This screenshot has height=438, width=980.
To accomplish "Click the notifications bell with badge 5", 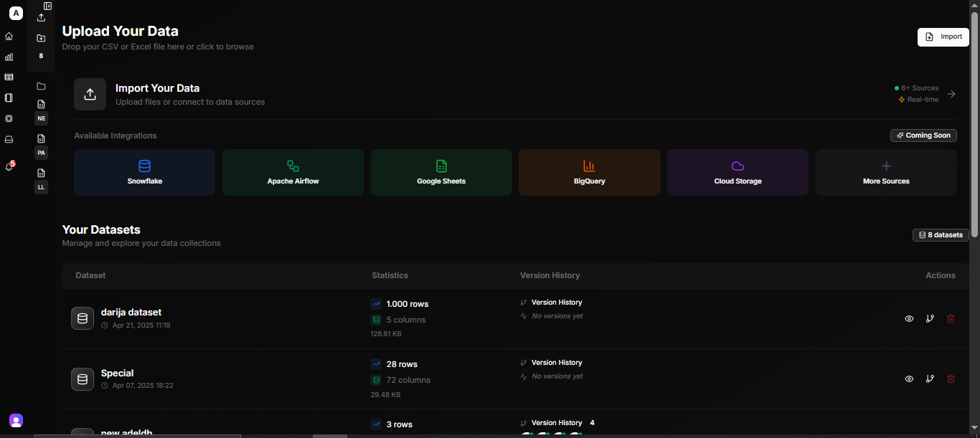I will click(9, 166).
